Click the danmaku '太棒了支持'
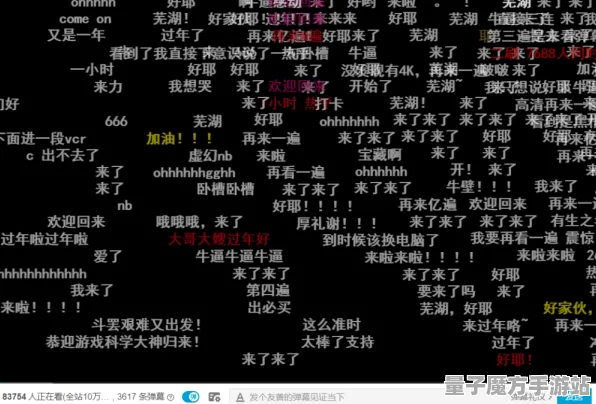Image resolution: width=596 pixels, height=404 pixels. coord(338,342)
